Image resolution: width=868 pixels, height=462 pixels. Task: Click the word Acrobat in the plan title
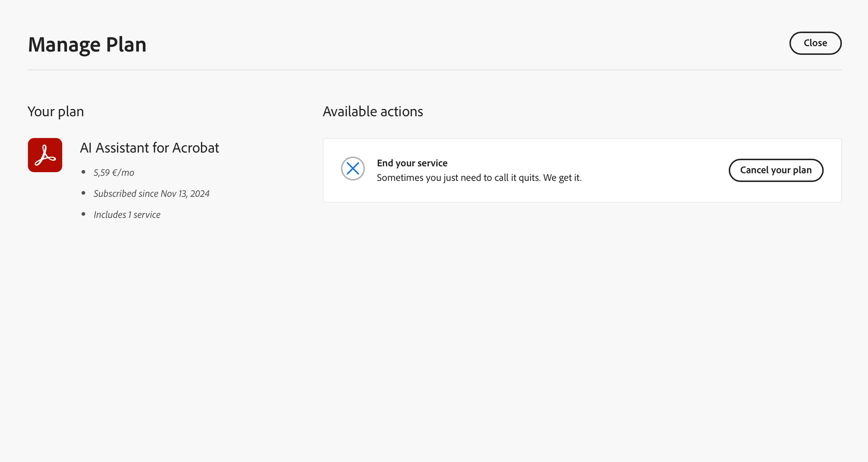(196, 148)
